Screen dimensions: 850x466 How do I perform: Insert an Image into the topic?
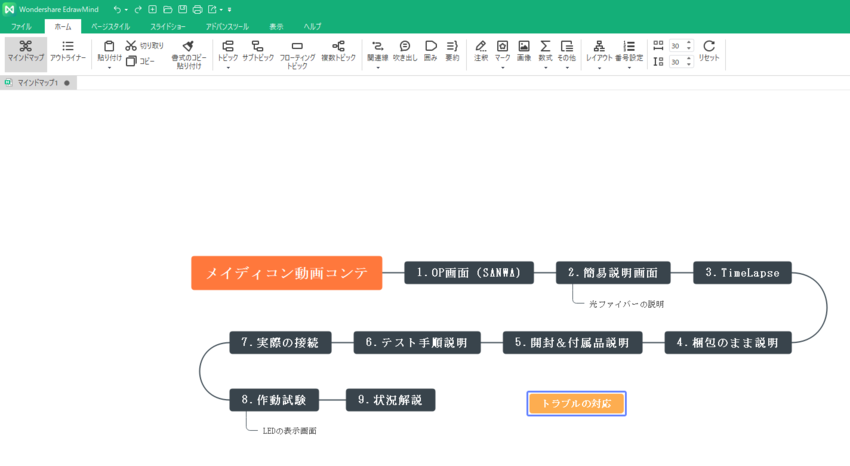coord(524,50)
